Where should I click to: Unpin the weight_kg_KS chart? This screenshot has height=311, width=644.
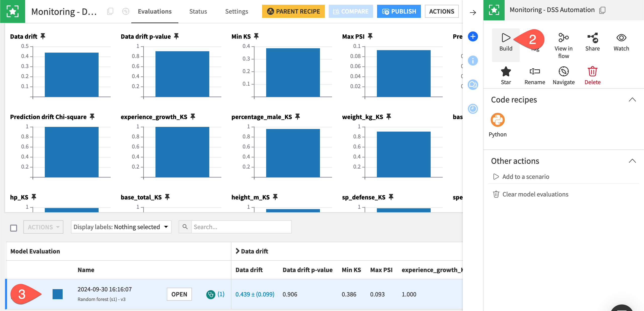pos(389,117)
